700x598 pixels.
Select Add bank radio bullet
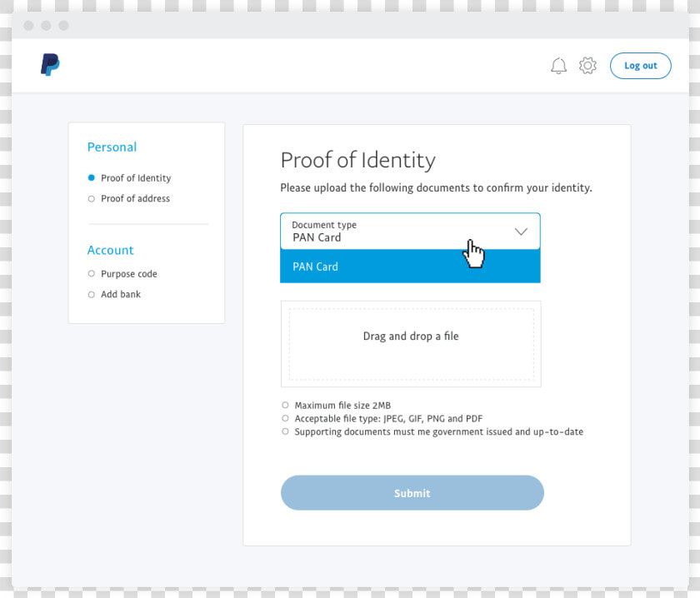click(x=92, y=295)
